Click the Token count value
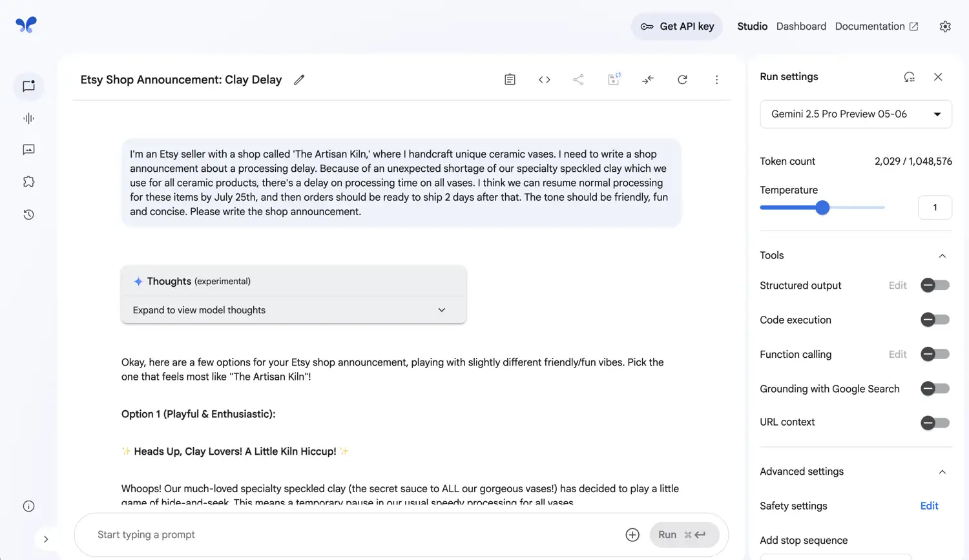 [913, 161]
